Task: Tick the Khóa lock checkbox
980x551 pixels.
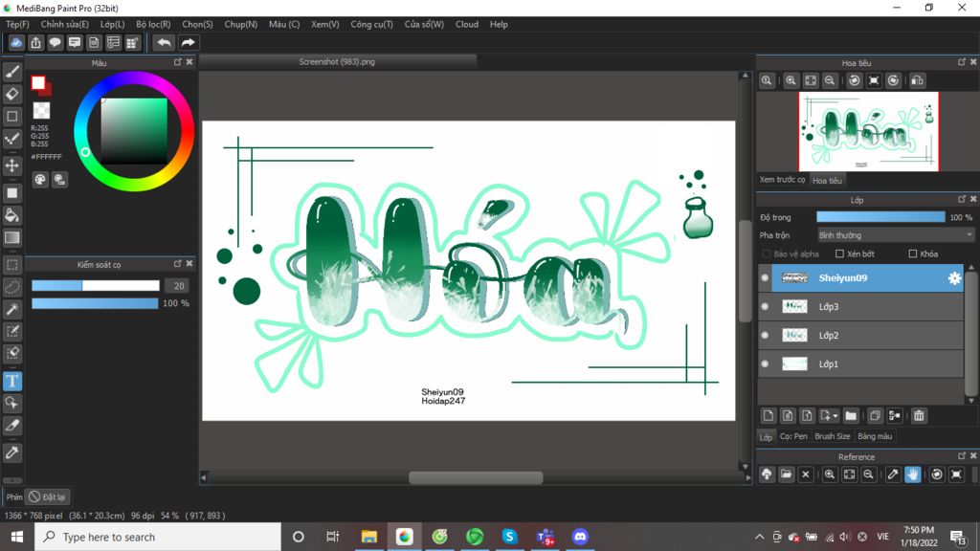Action: 912,253
